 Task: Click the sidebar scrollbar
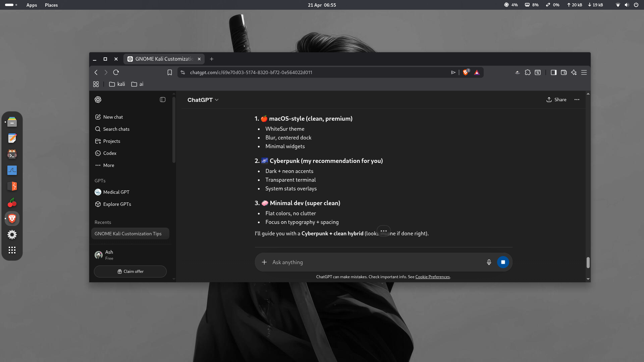coord(174,130)
